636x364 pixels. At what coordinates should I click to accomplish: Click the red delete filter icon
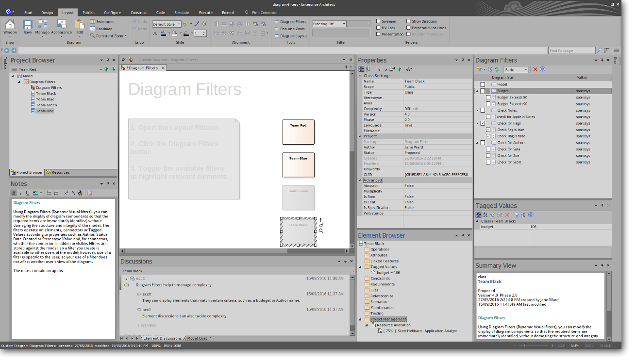point(536,69)
